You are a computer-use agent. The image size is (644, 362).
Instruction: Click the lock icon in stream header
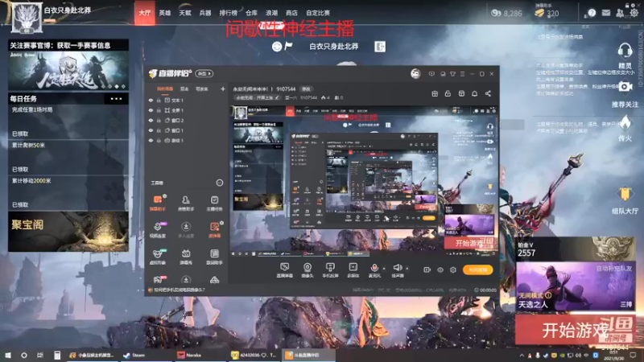coord(448,93)
